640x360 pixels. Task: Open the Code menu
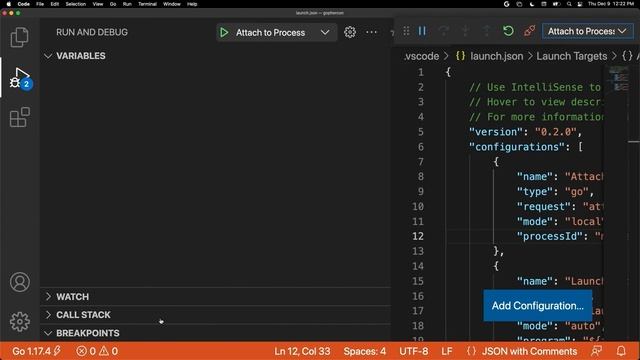24,4
